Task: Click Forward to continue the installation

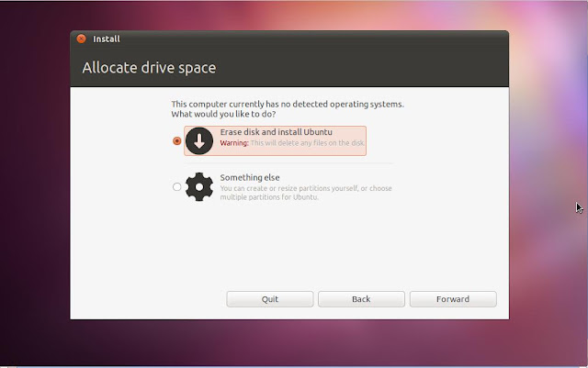Action: click(453, 299)
